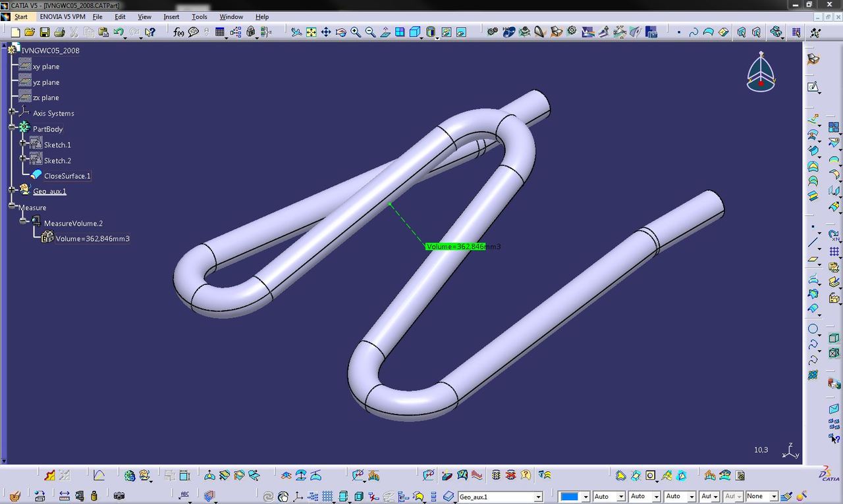Open the Geo_aux.1 current body dropdown

coord(538,497)
